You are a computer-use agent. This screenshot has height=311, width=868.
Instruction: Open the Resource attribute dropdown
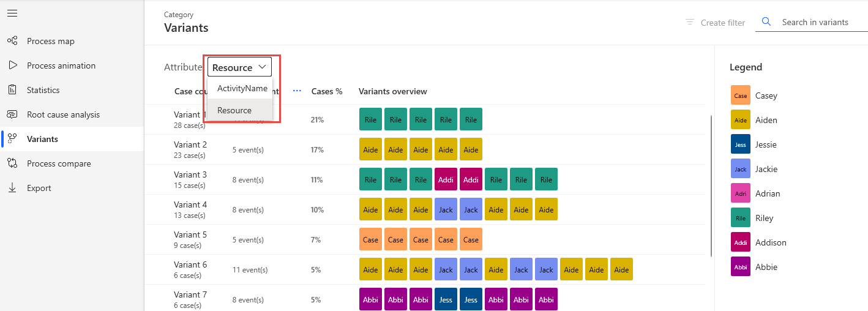coord(239,67)
